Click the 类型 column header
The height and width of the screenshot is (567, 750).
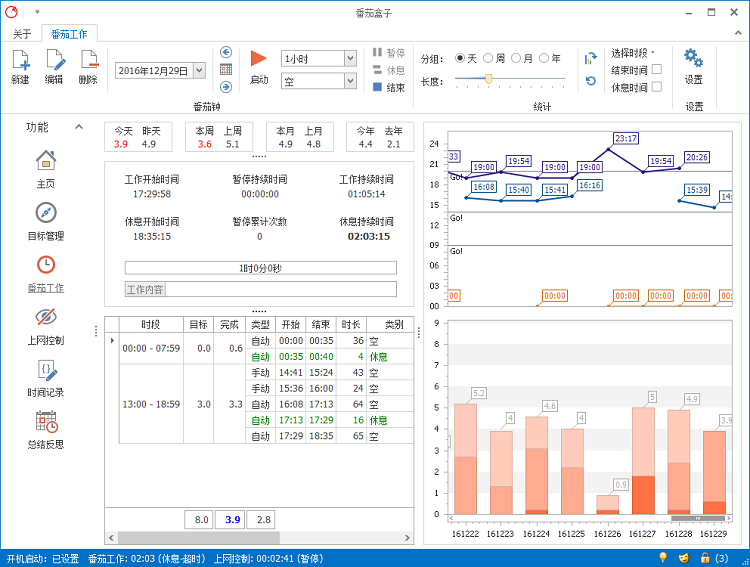click(x=260, y=324)
